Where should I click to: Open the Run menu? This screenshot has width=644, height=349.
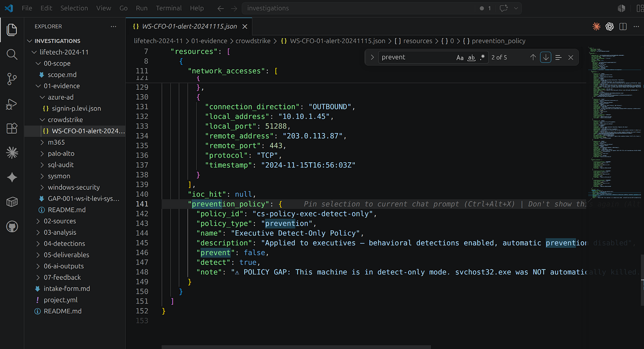pyautogui.click(x=142, y=8)
